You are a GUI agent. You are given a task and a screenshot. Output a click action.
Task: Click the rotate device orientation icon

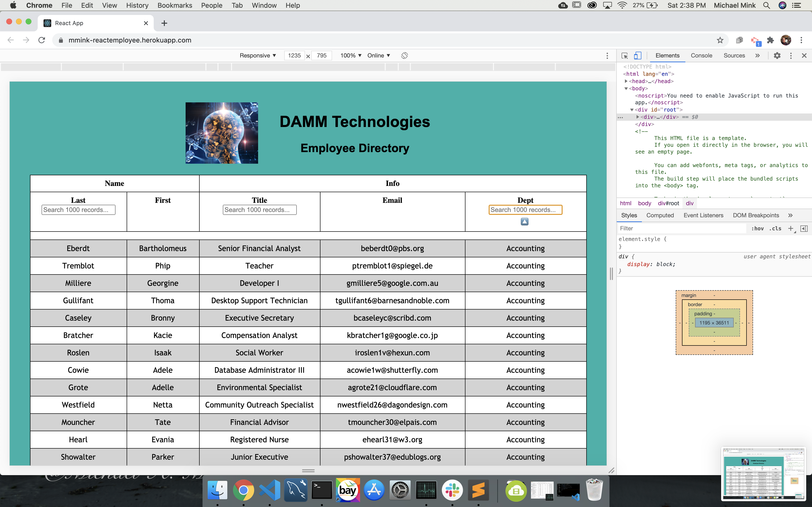pos(404,56)
